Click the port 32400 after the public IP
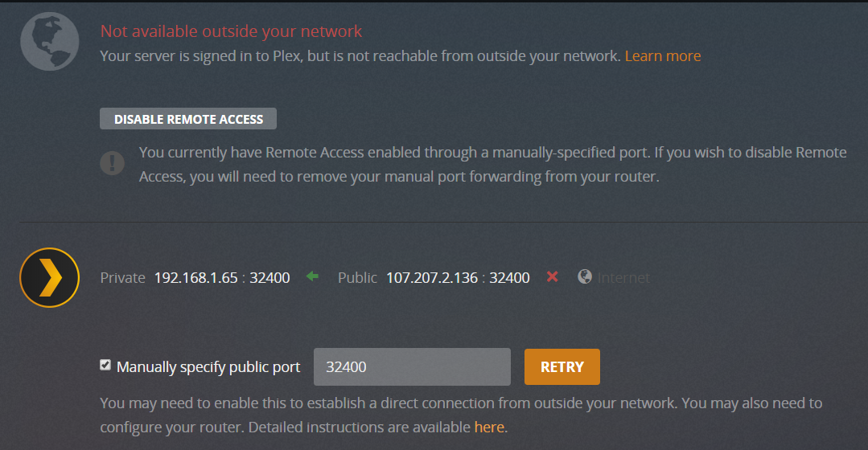This screenshot has width=868, height=450. point(509,278)
